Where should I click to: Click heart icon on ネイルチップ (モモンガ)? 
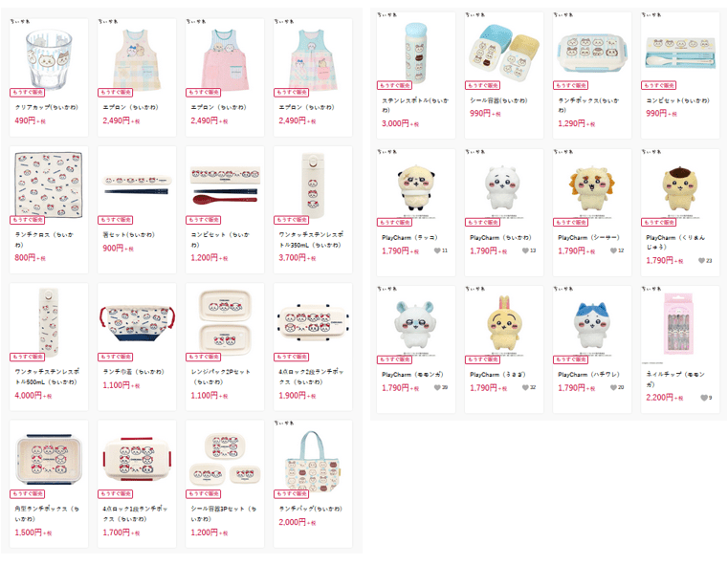[704, 398]
